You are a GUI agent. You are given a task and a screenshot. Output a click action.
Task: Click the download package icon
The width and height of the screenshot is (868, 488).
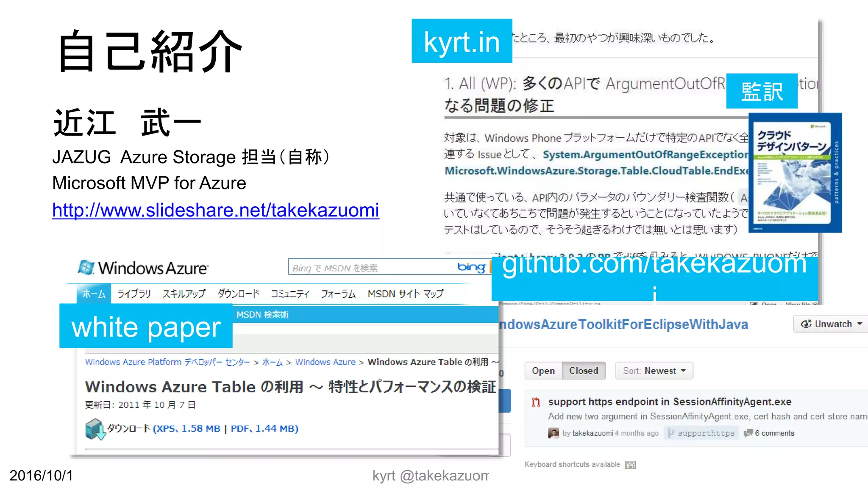pyautogui.click(x=95, y=429)
